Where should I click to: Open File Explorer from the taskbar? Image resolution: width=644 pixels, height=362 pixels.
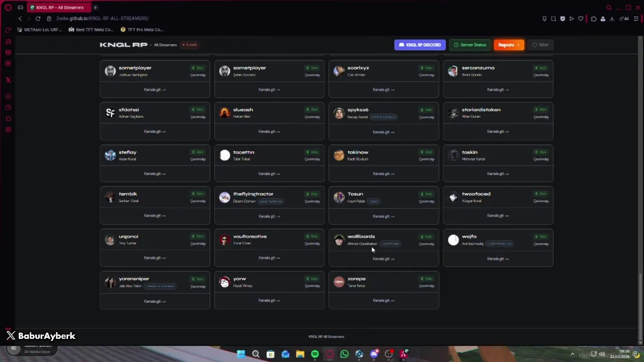[x=300, y=354]
